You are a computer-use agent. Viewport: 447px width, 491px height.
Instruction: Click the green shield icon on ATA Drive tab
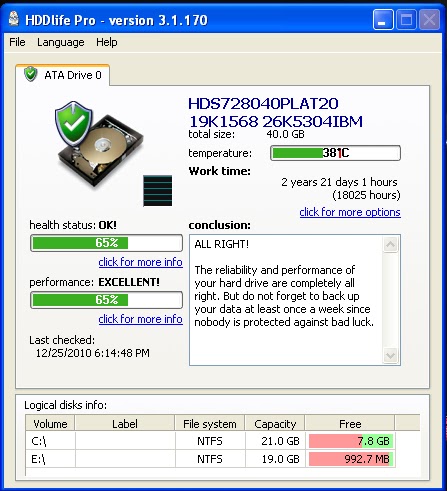point(31,74)
